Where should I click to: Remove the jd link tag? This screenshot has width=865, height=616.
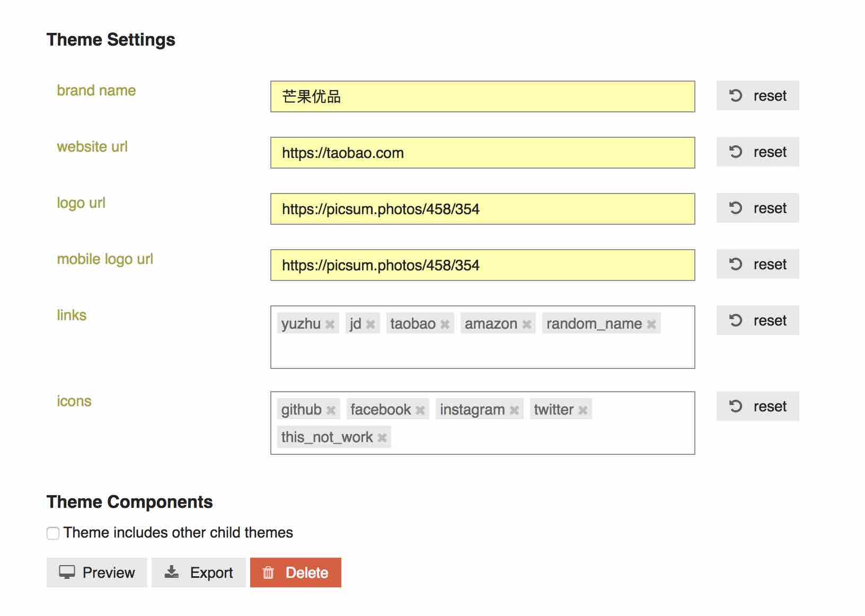click(x=372, y=323)
